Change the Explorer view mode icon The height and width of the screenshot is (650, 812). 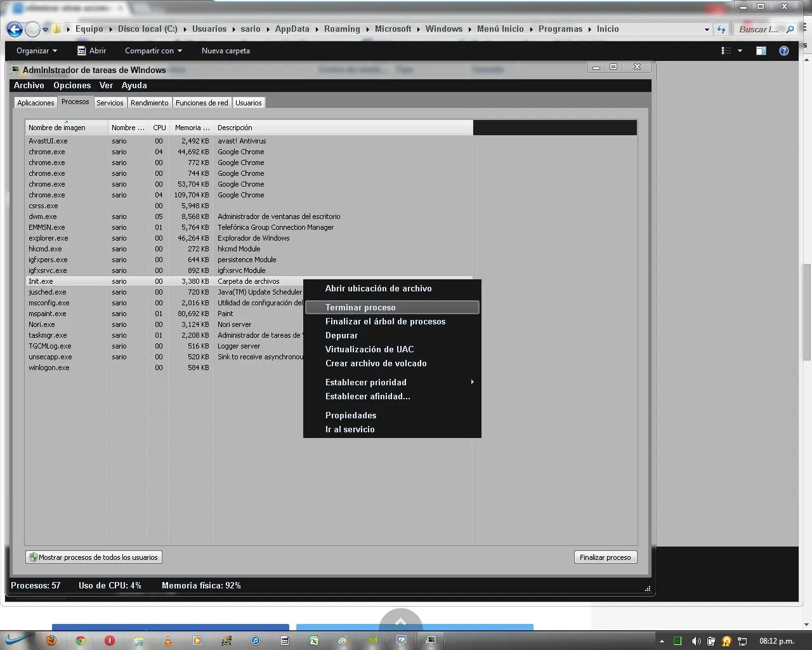point(726,51)
